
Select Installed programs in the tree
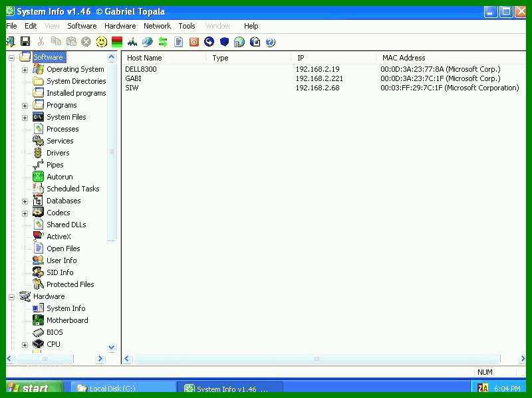(x=76, y=93)
